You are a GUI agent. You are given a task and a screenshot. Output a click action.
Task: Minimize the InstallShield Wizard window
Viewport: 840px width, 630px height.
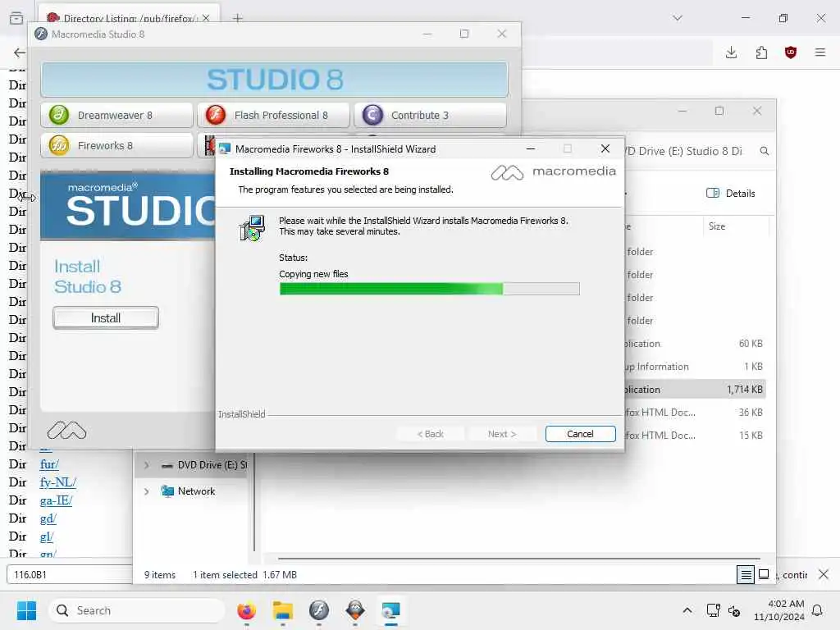531,149
